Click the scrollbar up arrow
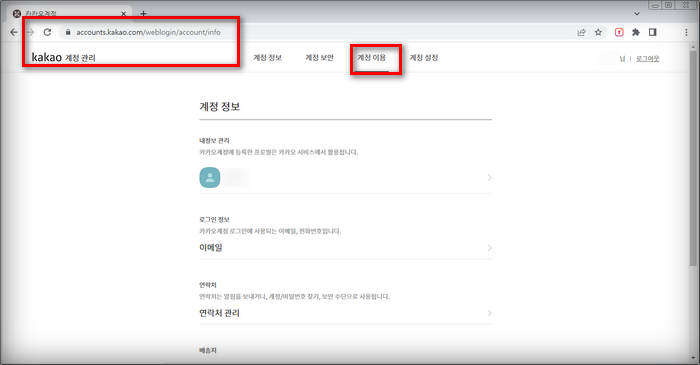Viewport: 700px width, 365px height. 693,47
